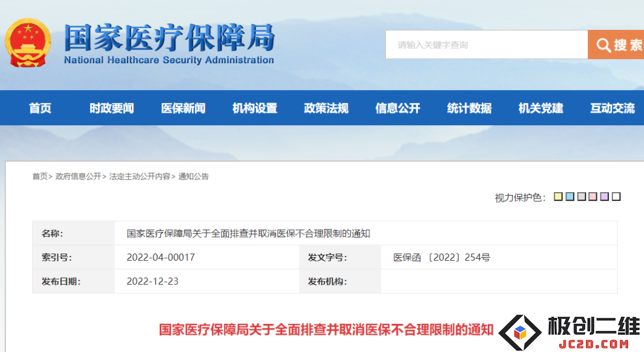Click the 政府信息公开 breadcrumb link
Viewport: 644px width, 352px height.
point(78,177)
